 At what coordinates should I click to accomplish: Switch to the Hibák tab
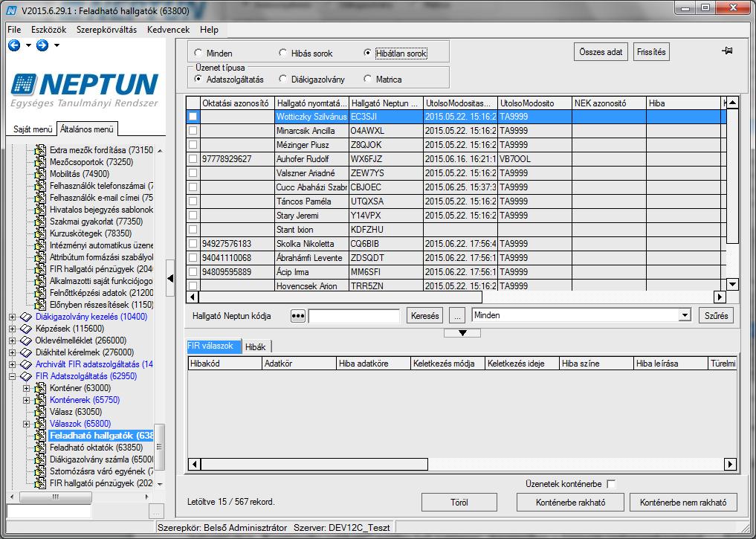tap(256, 346)
